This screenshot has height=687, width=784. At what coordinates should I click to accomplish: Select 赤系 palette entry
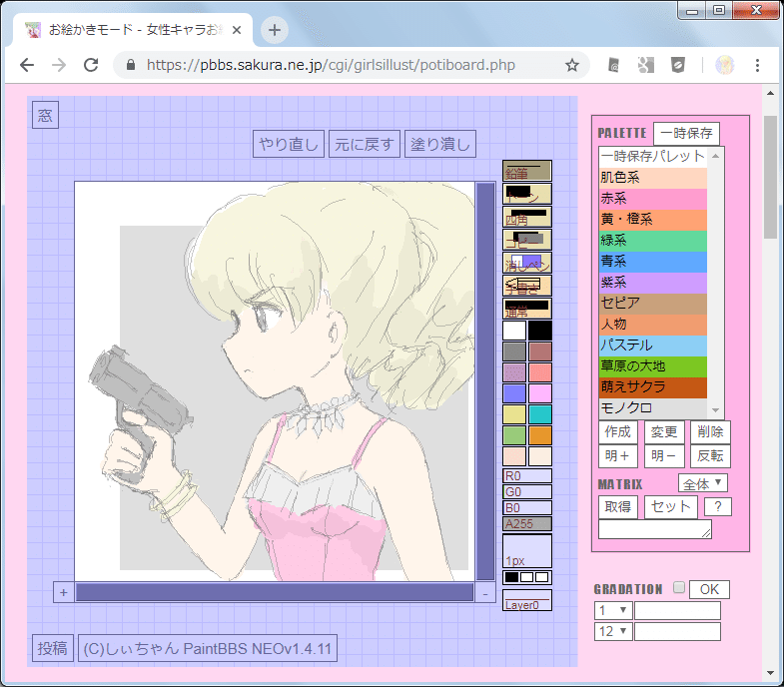[653, 199]
